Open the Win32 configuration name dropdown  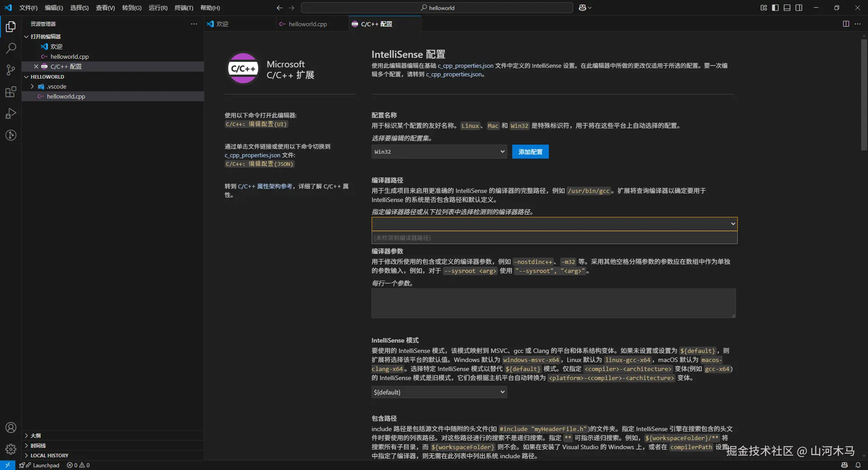coord(439,152)
